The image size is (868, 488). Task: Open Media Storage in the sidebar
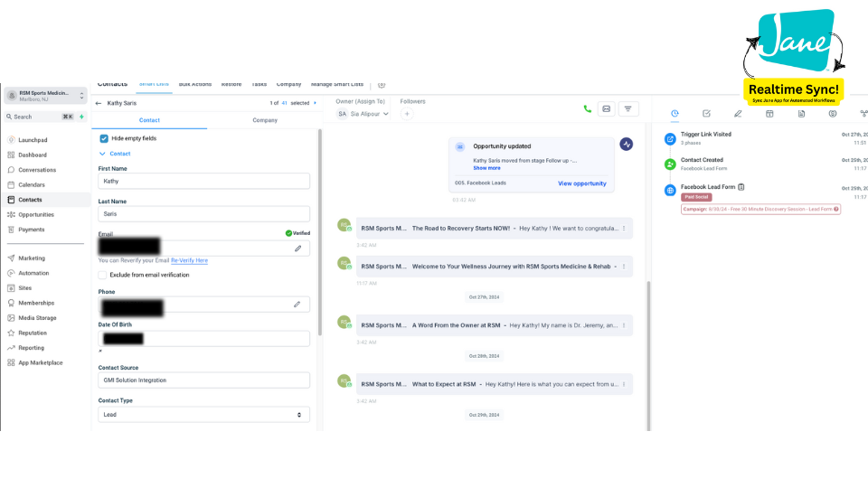tap(37, 318)
